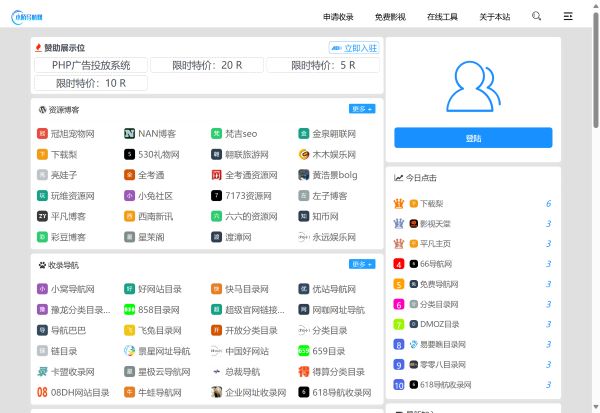The image size is (600, 413).
Task: Click the gold crown beside 下载梨 ranking
Action: [x=399, y=204]
